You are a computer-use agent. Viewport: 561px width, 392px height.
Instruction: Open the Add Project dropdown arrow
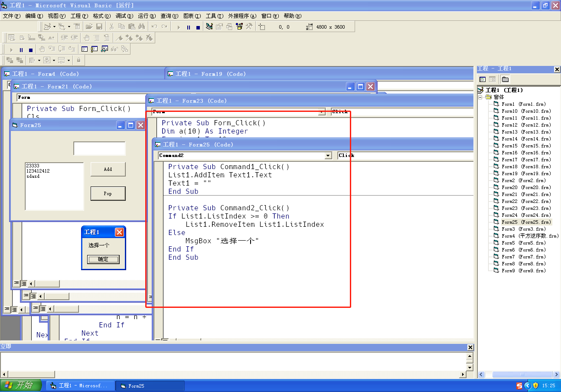tap(54, 26)
